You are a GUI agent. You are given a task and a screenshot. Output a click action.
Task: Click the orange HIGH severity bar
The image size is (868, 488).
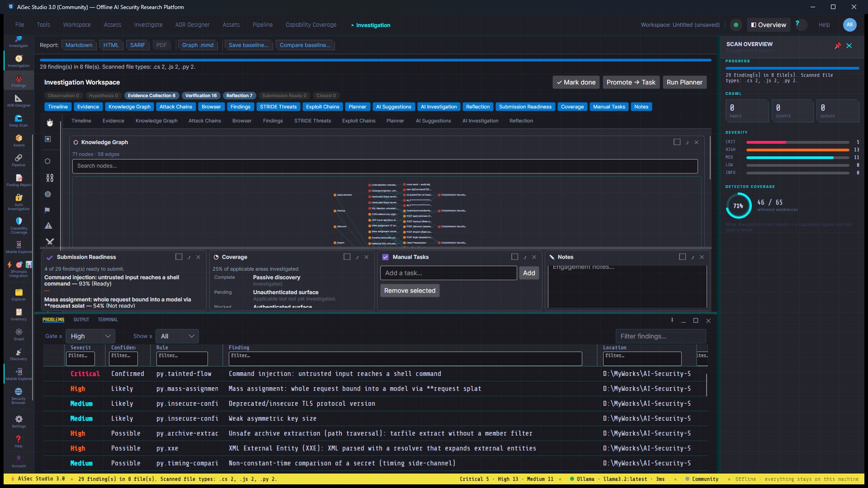pos(797,150)
